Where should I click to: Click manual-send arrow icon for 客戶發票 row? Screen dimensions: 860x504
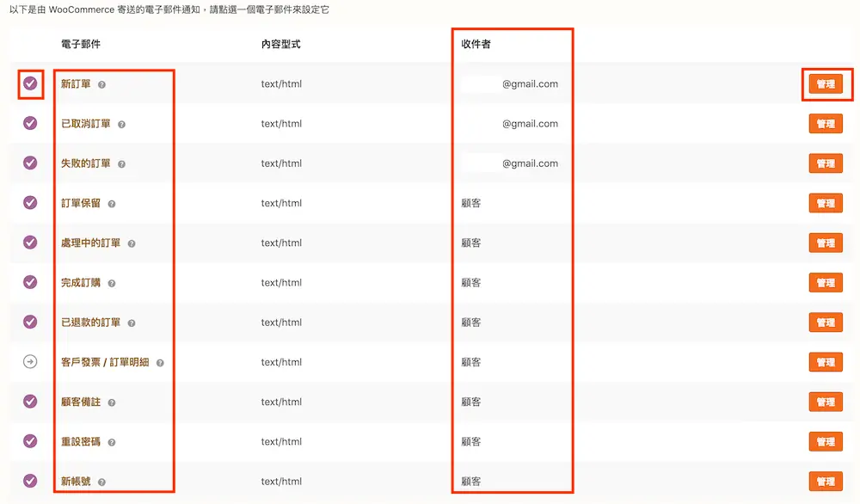click(30, 362)
